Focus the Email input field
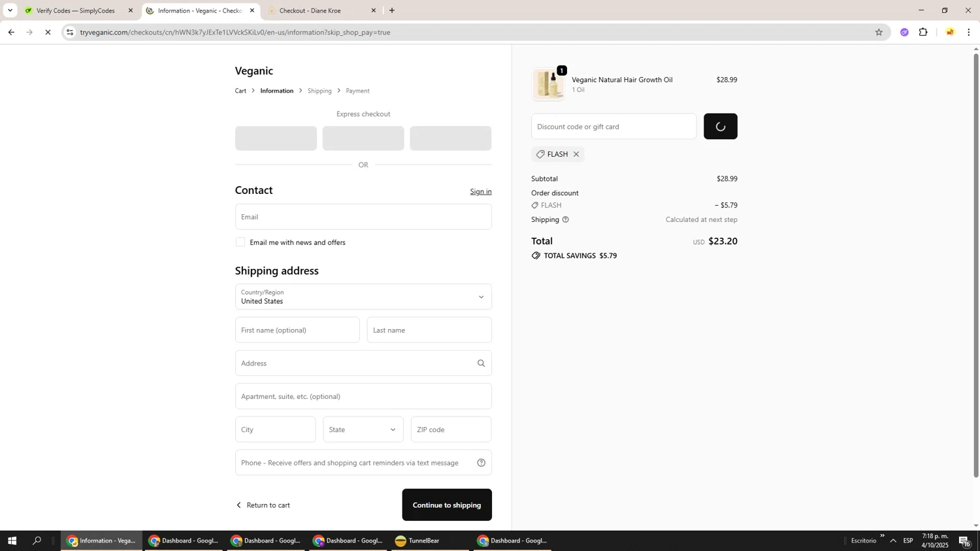Viewport: 980px width, 551px height. pos(363,217)
